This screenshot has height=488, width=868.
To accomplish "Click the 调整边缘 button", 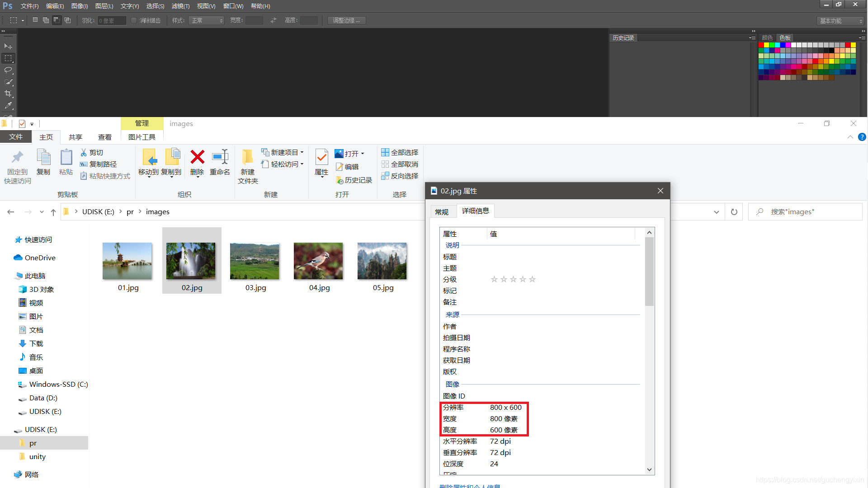I will pyautogui.click(x=346, y=20).
